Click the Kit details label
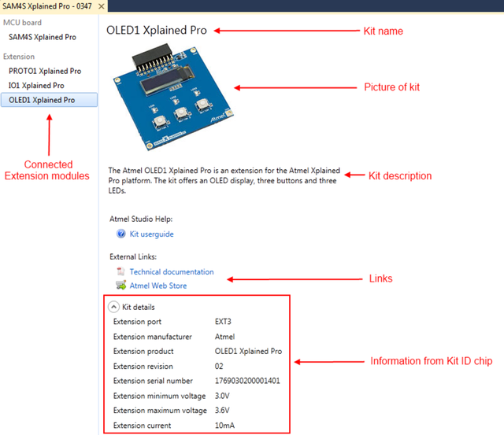504x435 pixels. coord(139,308)
